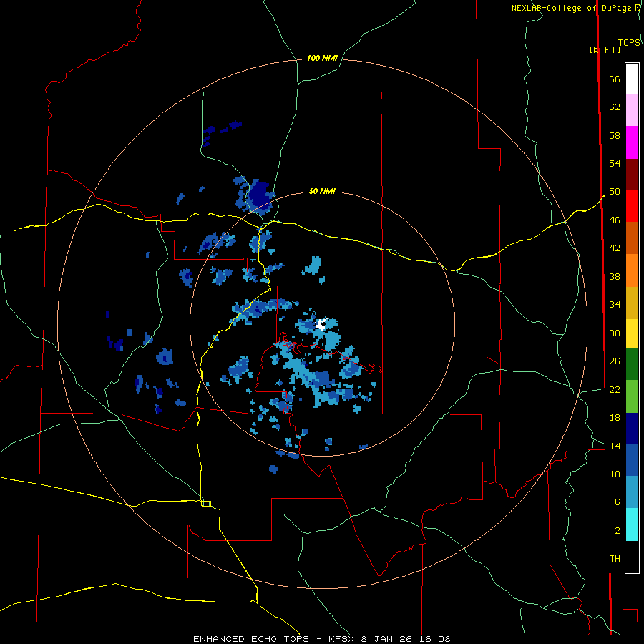The width and height of the screenshot is (644, 644).
Task: Select the light pink legend swatch
Action: pyautogui.click(x=632, y=109)
